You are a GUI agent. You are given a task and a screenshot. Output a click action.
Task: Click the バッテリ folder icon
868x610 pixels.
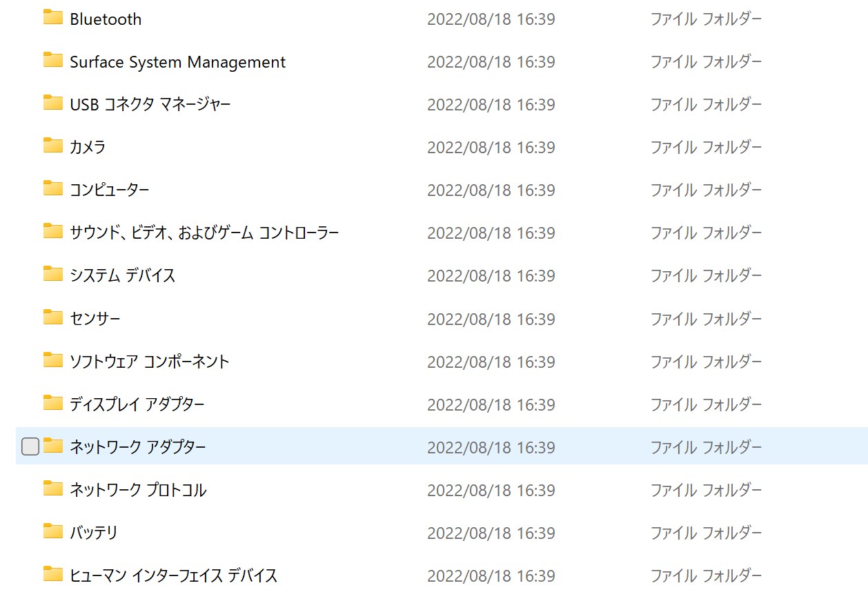[53, 531]
